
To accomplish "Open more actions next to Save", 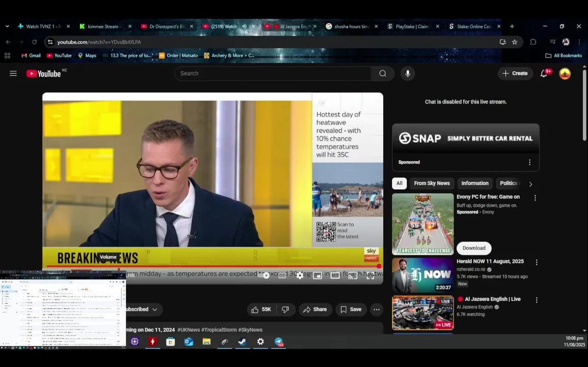I will pyautogui.click(x=377, y=309).
